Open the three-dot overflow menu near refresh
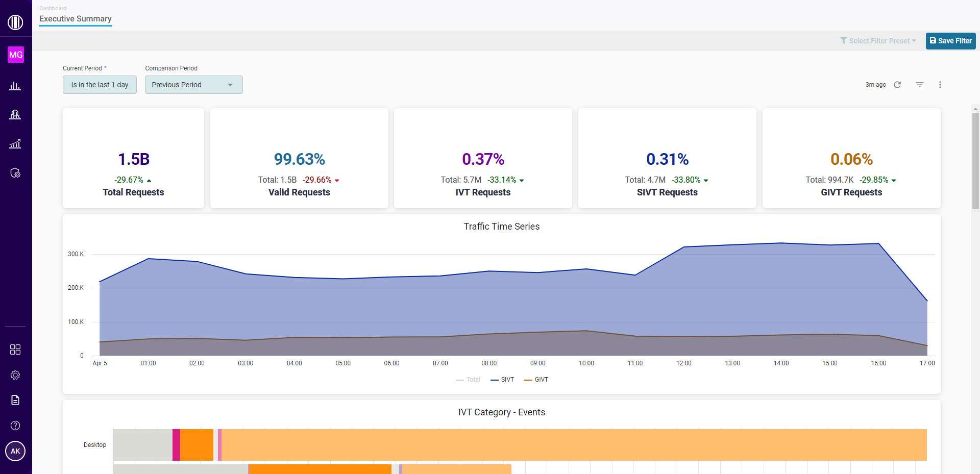 pos(941,85)
